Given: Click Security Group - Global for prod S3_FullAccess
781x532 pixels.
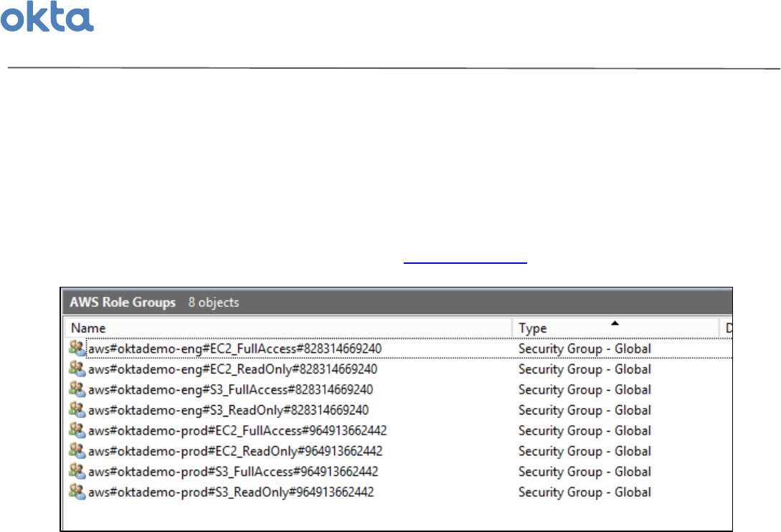Looking at the screenshot, I should [x=584, y=471].
